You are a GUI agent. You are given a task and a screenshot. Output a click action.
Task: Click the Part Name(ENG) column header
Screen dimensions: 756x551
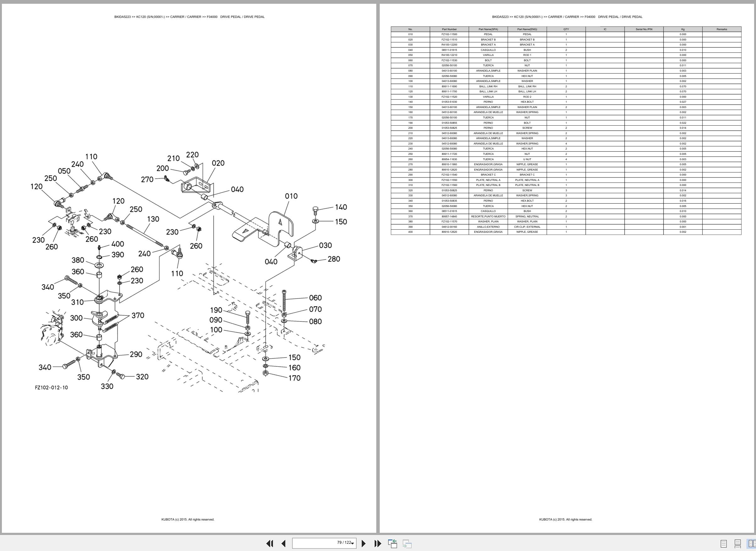tap(527, 29)
